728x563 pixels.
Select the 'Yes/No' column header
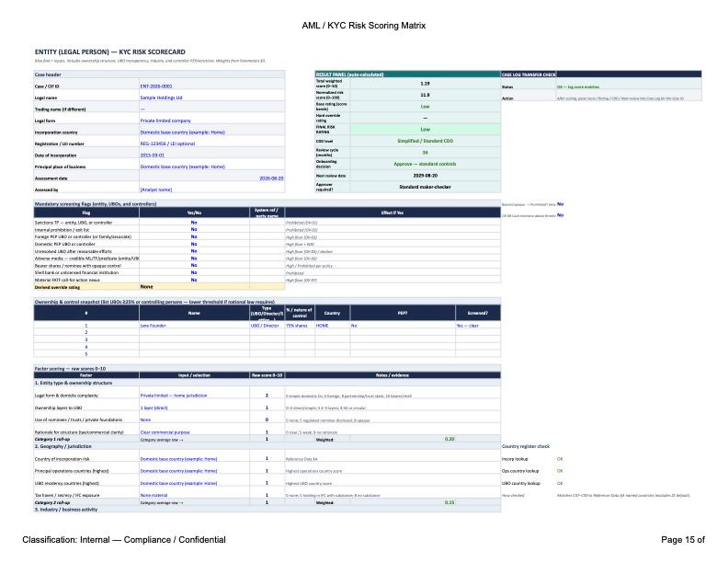(x=194, y=213)
